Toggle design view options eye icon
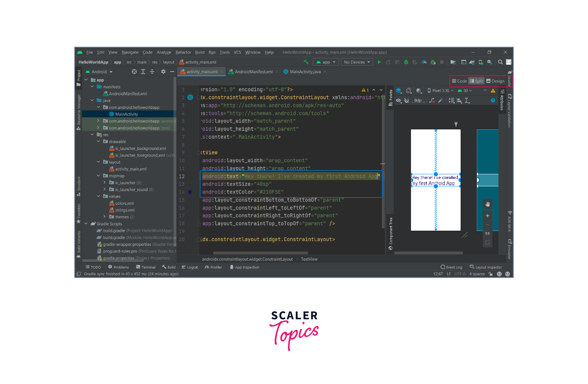This screenshot has height=384, width=588. tap(398, 100)
